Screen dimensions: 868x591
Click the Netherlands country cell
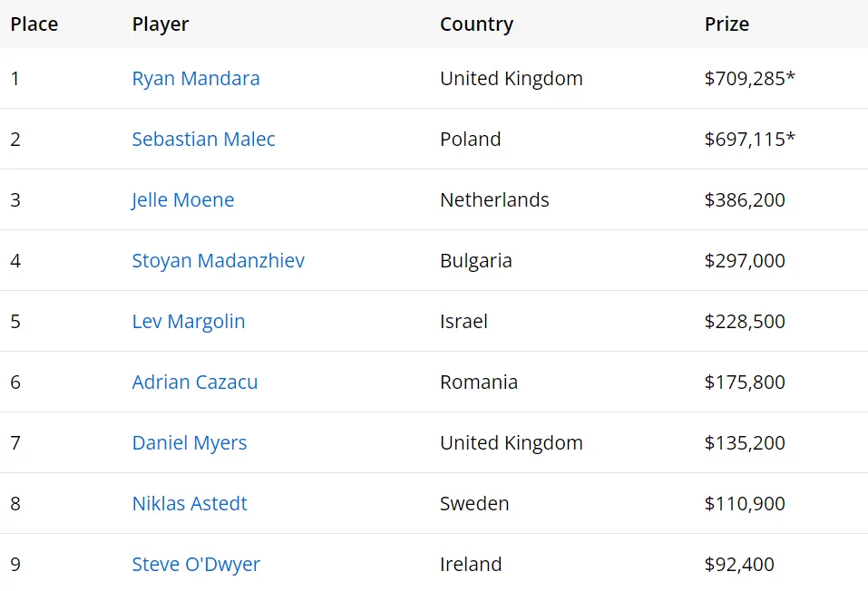(x=494, y=200)
